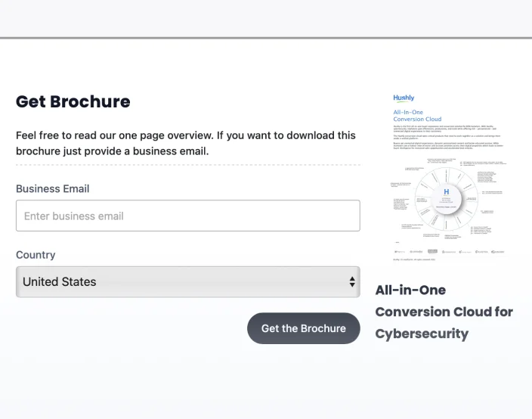Click the up-down arrows on Country select

tap(351, 281)
